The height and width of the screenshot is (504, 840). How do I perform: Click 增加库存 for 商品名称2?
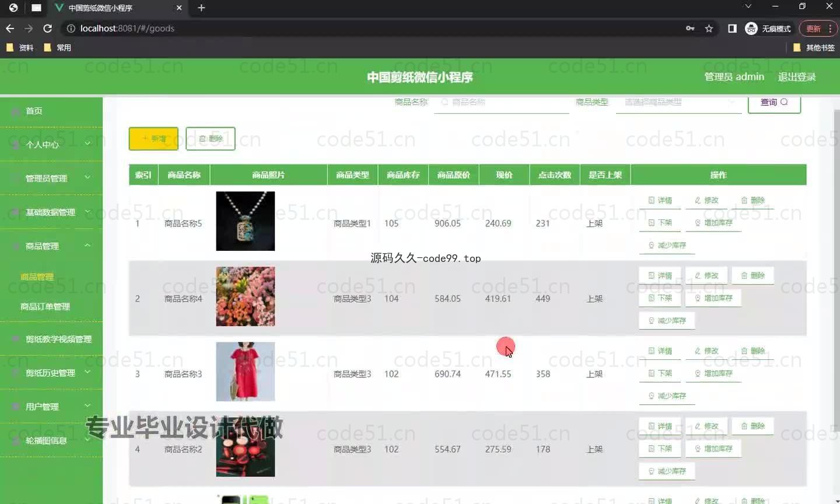click(x=713, y=449)
